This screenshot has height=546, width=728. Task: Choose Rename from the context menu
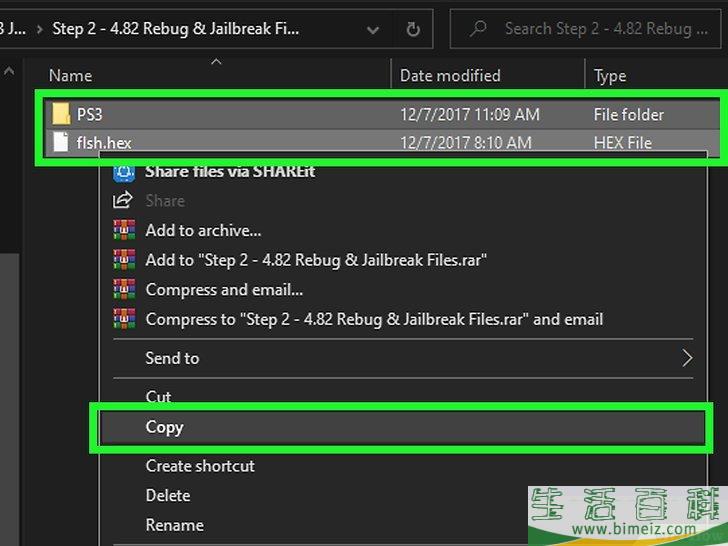click(x=175, y=525)
